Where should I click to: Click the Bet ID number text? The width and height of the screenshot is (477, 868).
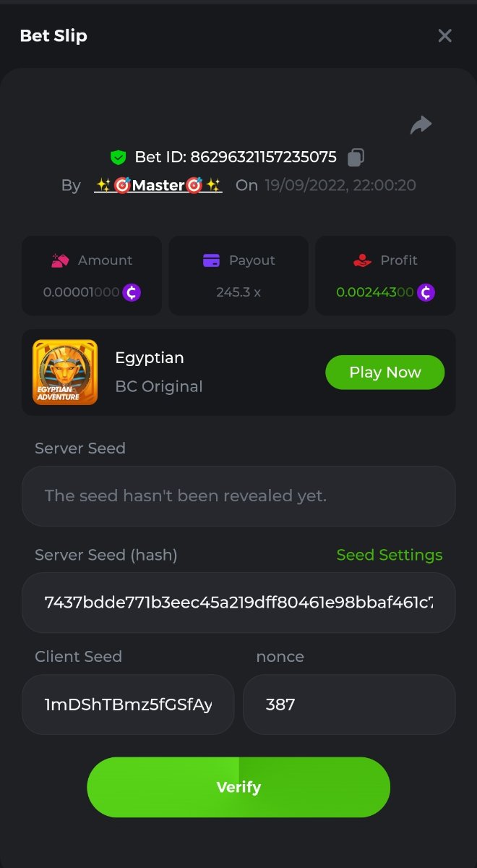pyautogui.click(x=263, y=157)
